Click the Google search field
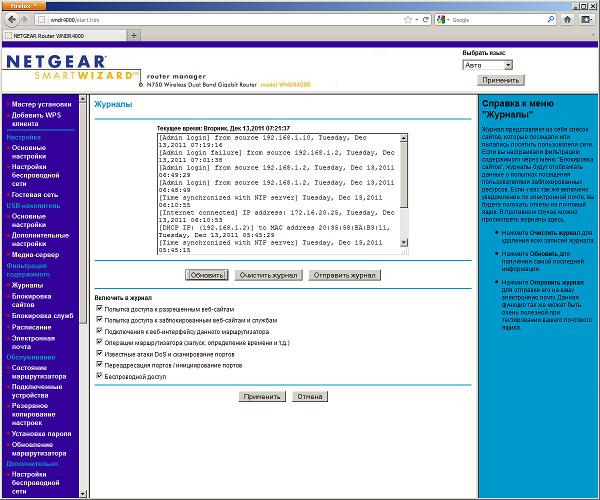The width and height of the screenshot is (600, 500). 498,20
